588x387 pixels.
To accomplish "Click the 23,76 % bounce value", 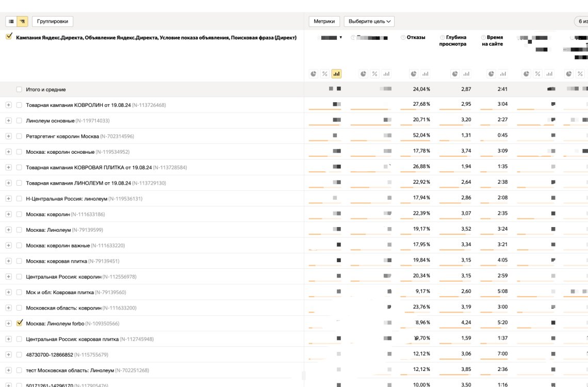I will (x=421, y=307).
